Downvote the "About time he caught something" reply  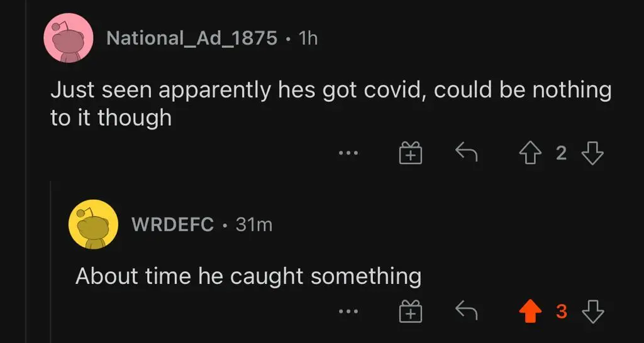coord(592,311)
